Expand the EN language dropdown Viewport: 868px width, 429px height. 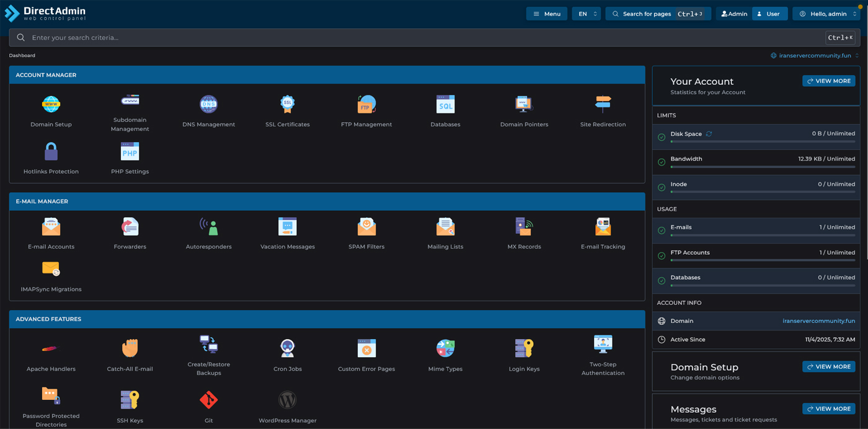tap(586, 14)
